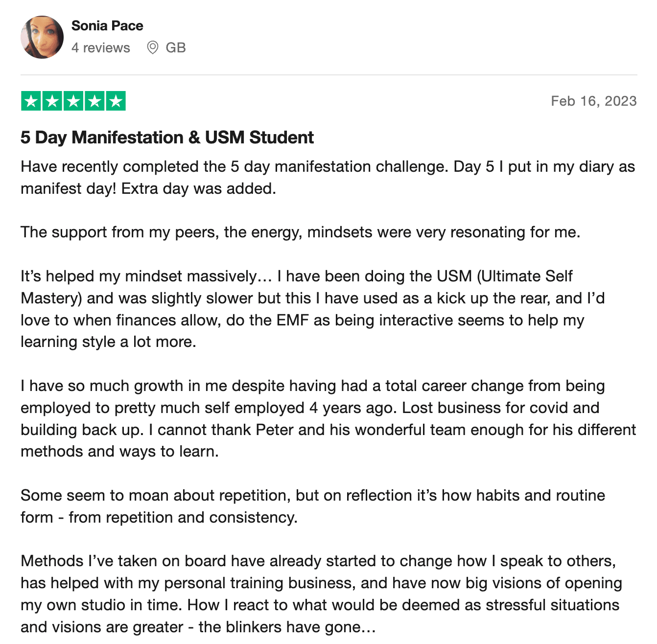Click the location pin icon
The image size is (657, 644).
tap(153, 48)
